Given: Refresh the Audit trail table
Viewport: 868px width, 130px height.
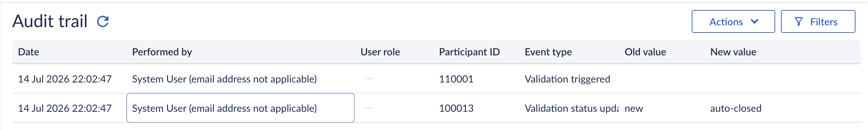Looking at the screenshot, I should pyautogui.click(x=103, y=21).
